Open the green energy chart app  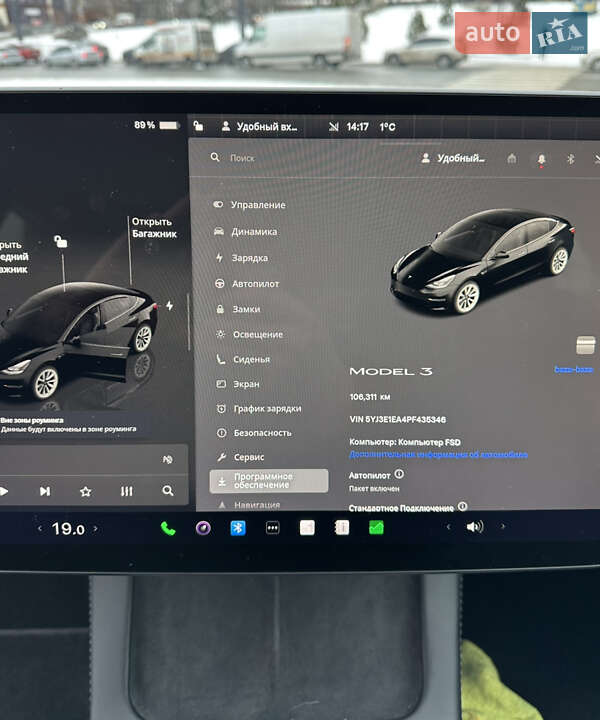pyautogui.click(x=376, y=528)
